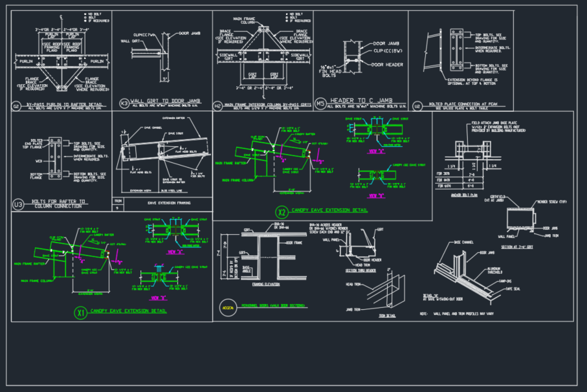This screenshot has height=392, width=587.
Task: Click the "HEAD TRIM" label in trim detail
Action: coord(353,284)
